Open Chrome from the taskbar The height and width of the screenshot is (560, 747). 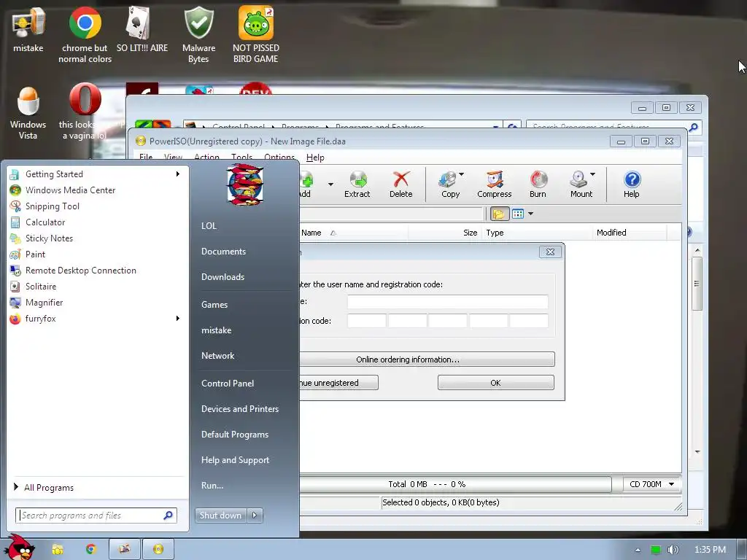90,549
